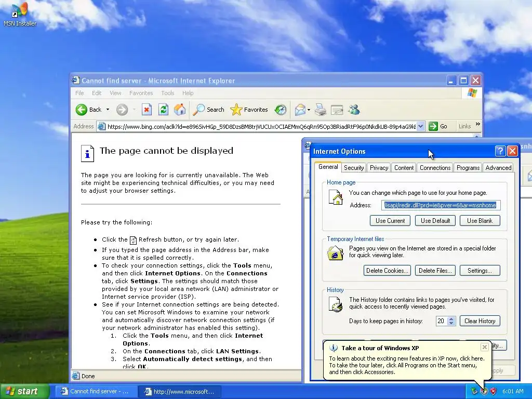532x399 pixels.
Task: Click the Use Current button
Action: [390, 220]
